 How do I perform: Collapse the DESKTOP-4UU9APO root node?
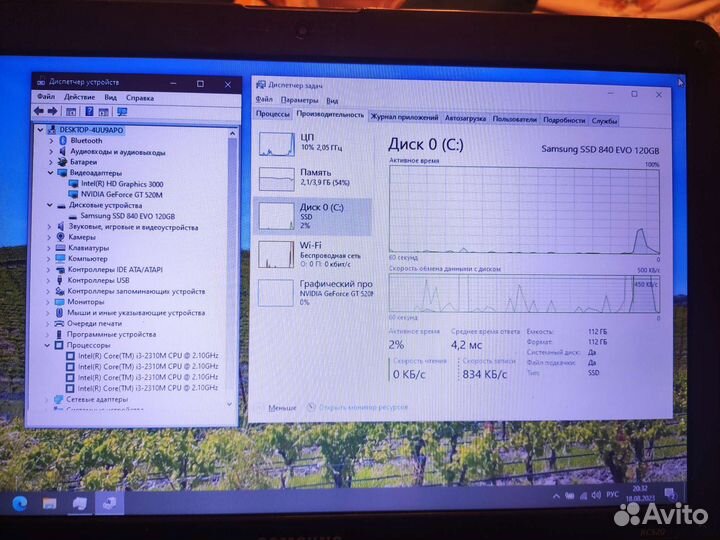coord(41,130)
